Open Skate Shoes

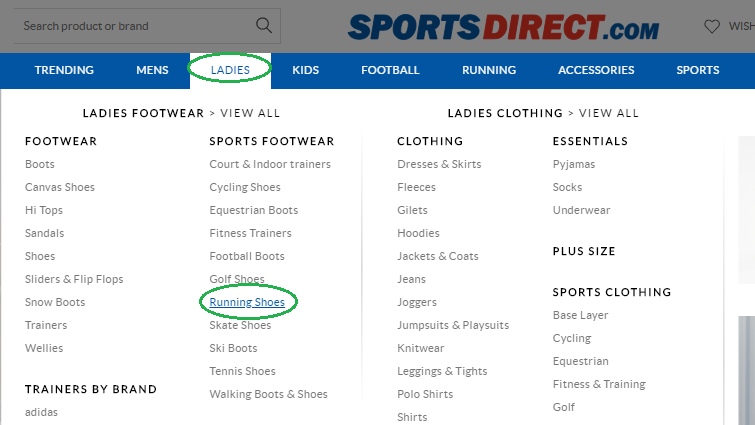pyautogui.click(x=240, y=325)
